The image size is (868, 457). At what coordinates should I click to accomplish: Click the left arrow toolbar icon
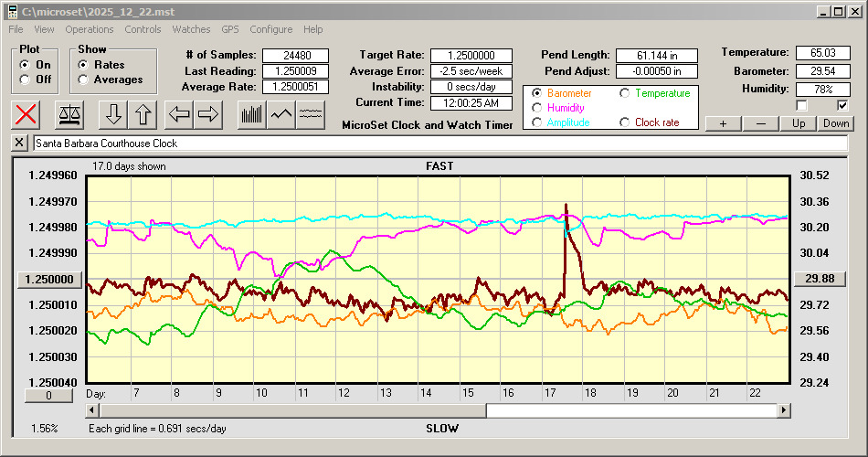pyautogui.click(x=179, y=114)
